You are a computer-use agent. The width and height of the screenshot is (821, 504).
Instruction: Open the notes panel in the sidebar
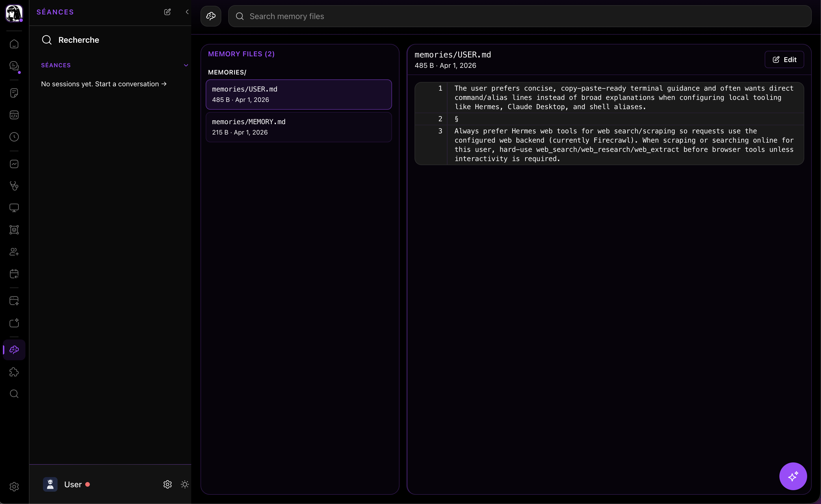point(14,93)
